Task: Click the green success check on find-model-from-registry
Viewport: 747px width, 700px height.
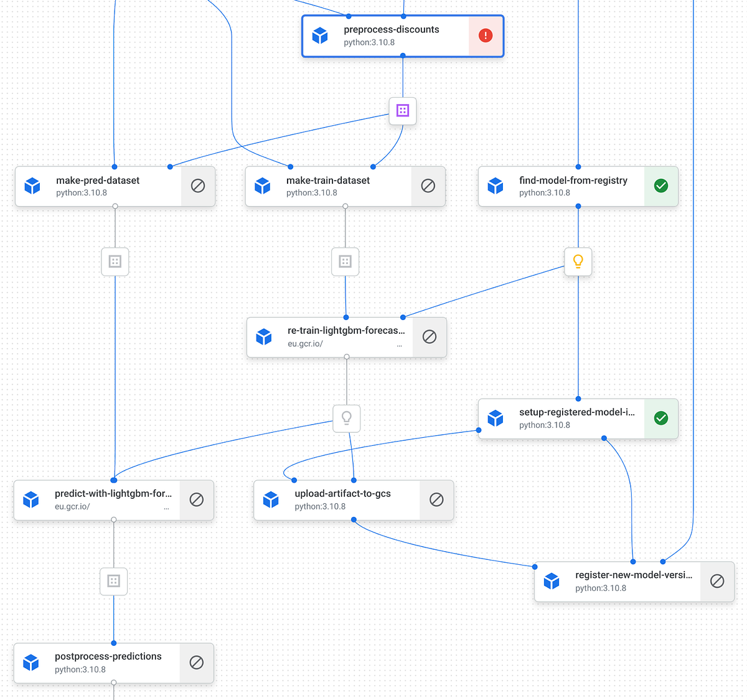Action: click(661, 186)
